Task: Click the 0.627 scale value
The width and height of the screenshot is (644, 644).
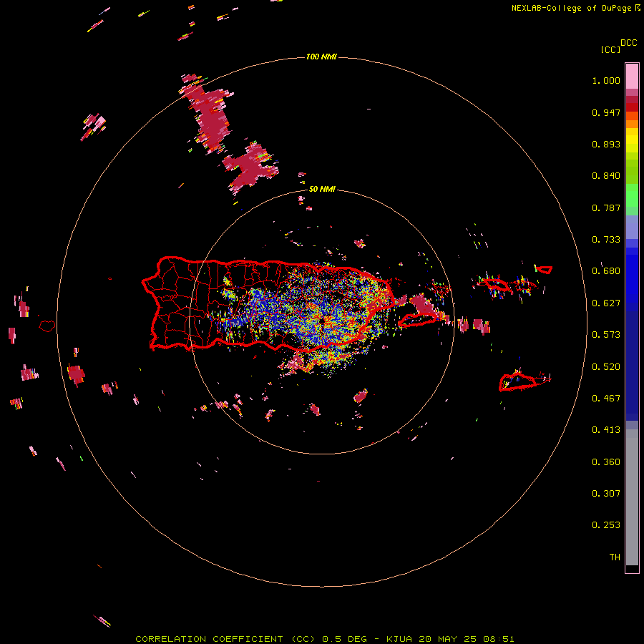Action: [606, 303]
